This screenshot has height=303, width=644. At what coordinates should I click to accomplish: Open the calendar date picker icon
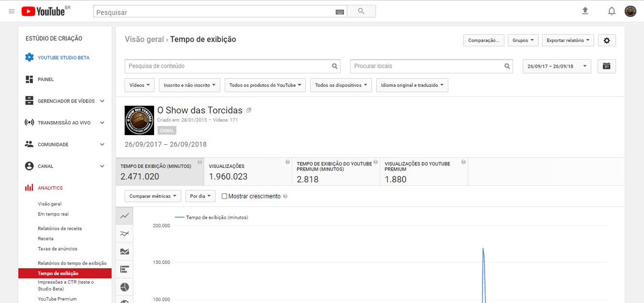[607, 66]
